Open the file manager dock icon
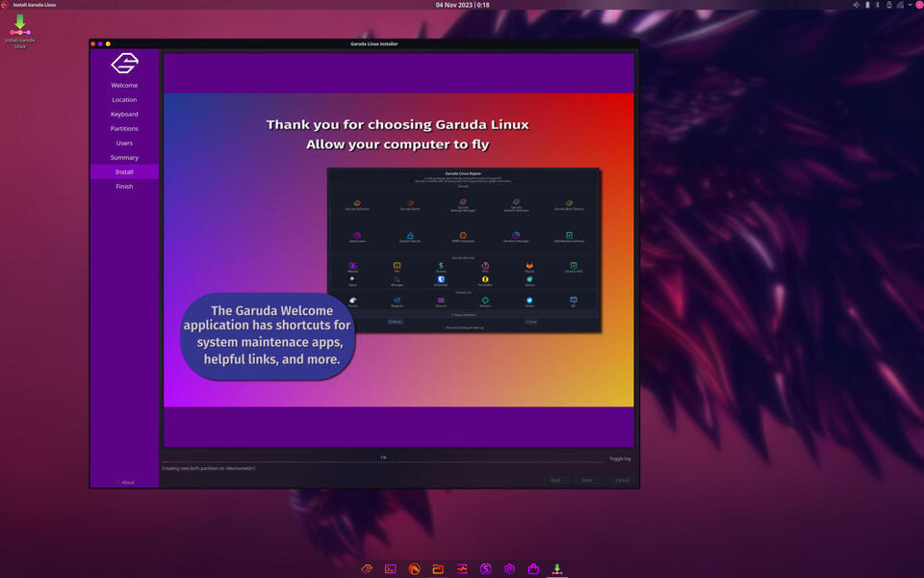The image size is (924, 578). [x=438, y=568]
